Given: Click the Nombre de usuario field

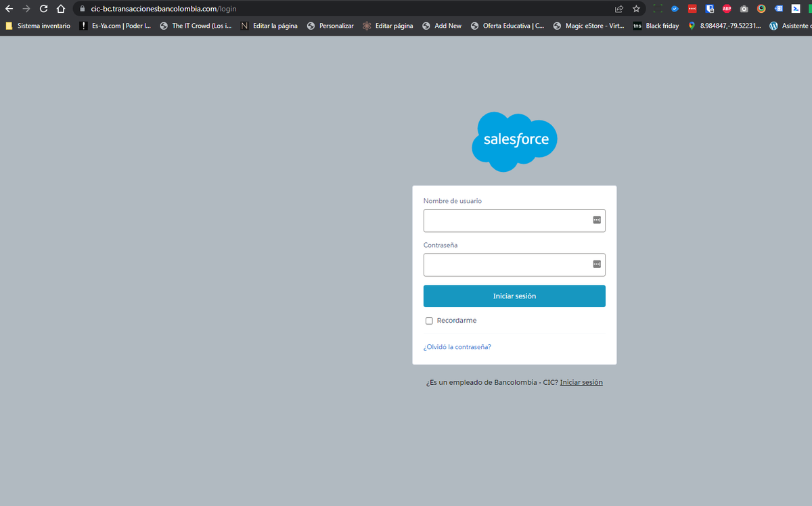Looking at the screenshot, I should 514,221.
